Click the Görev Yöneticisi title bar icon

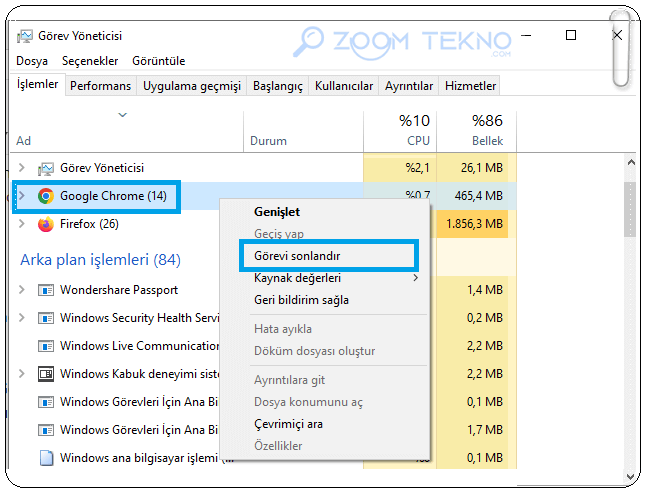24,36
